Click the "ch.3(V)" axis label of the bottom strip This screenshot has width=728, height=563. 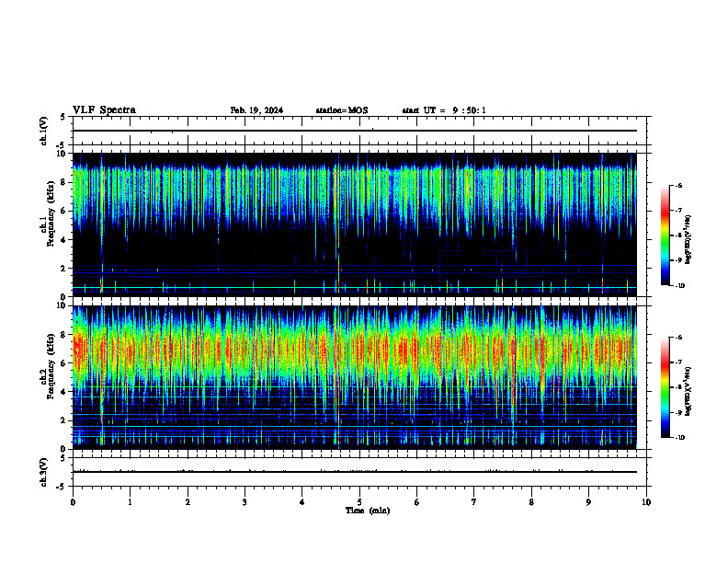[43, 472]
